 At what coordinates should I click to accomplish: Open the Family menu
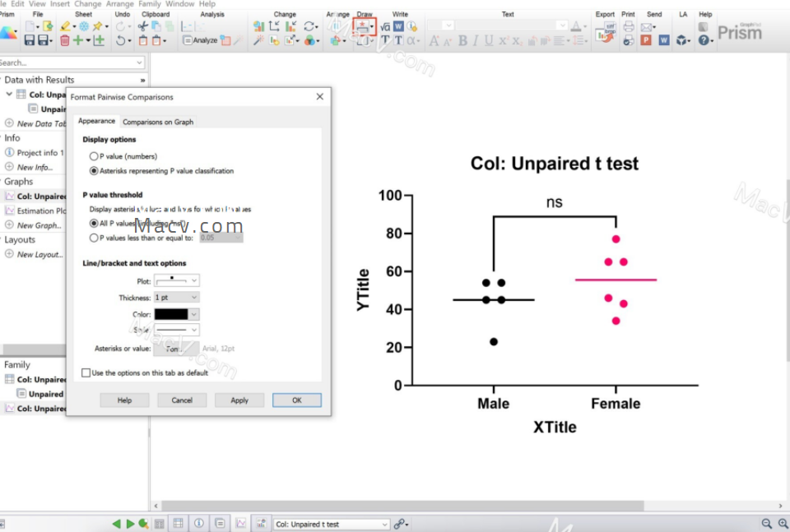(150, 4)
